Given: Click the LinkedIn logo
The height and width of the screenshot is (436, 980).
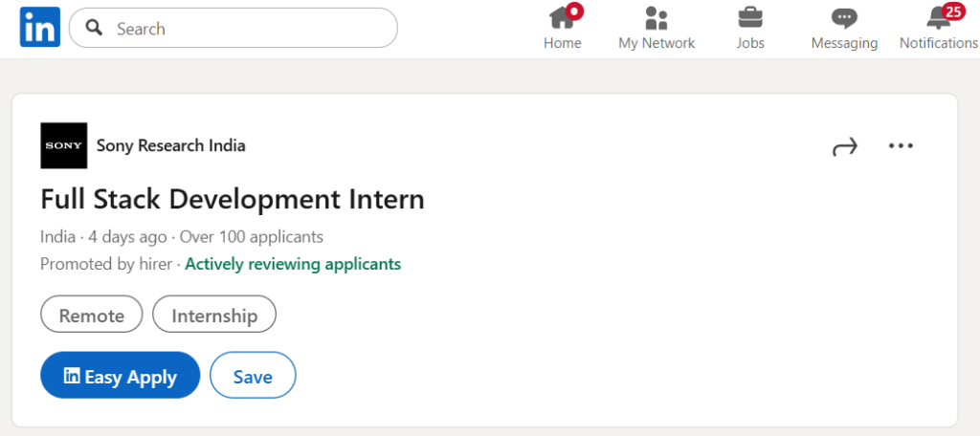Looking at the screenshot, I should (39, 28).
